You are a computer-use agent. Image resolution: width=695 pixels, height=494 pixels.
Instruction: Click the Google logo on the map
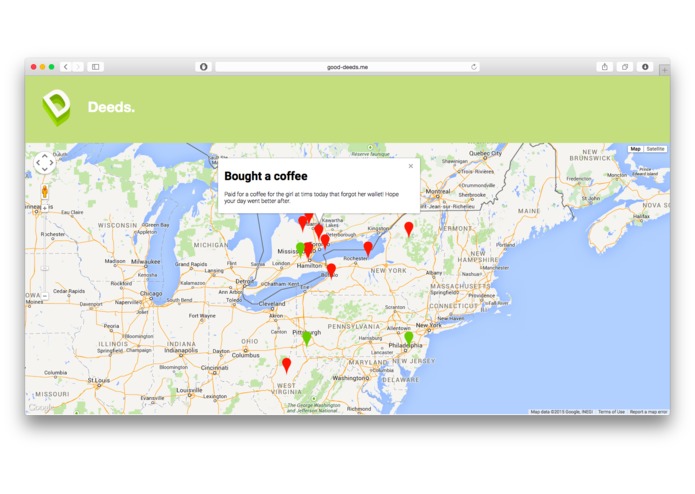41,407
